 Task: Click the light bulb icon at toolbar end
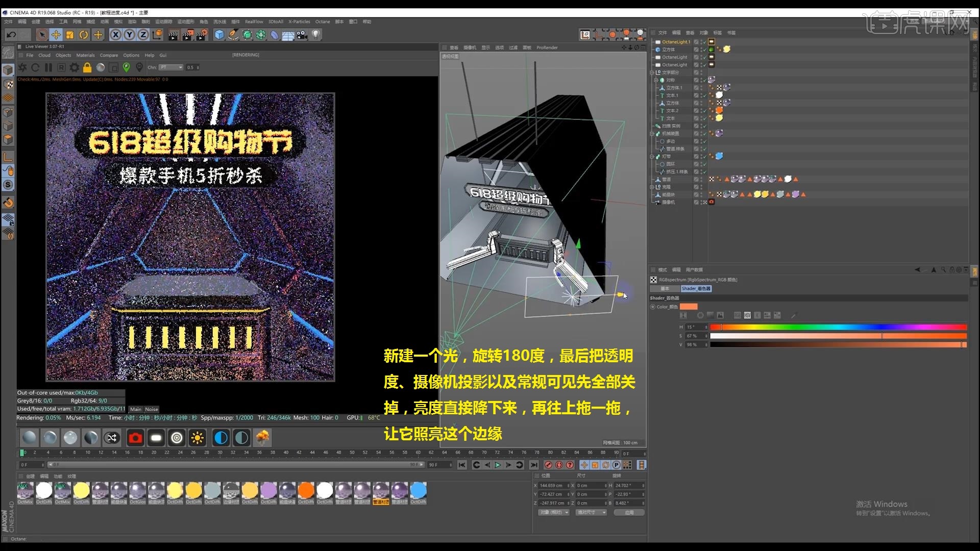click(315, 34)
